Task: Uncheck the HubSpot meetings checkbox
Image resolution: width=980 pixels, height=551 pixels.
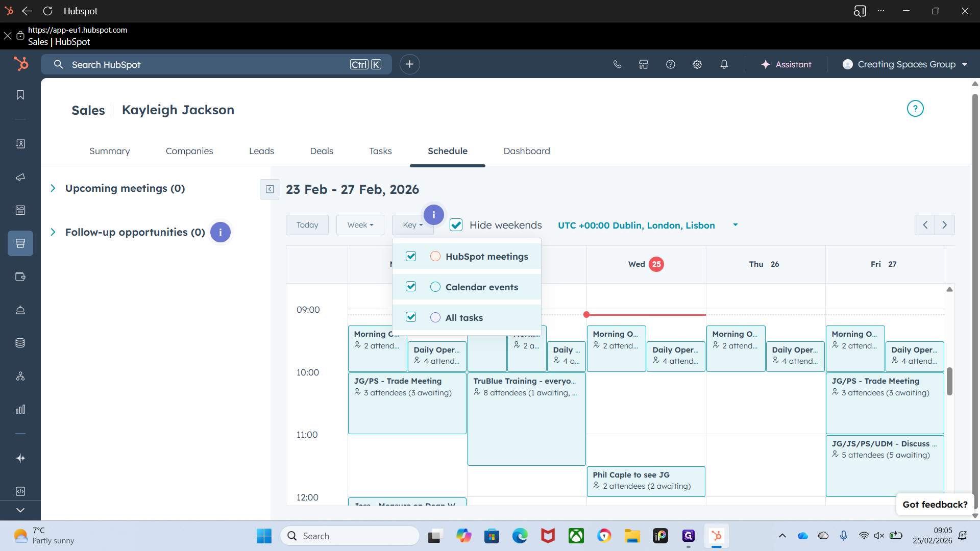Action: 411,256
